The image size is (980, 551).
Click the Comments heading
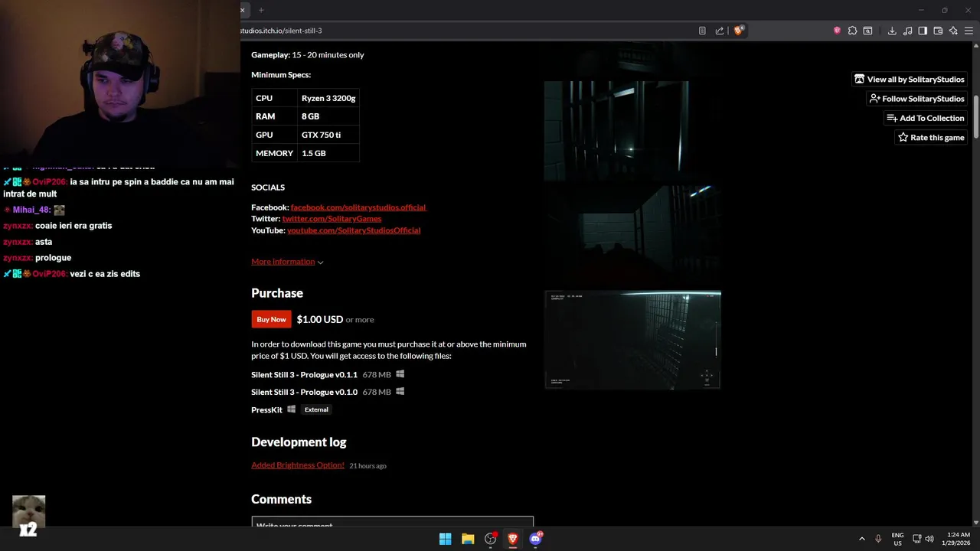[x=281, y=499]
